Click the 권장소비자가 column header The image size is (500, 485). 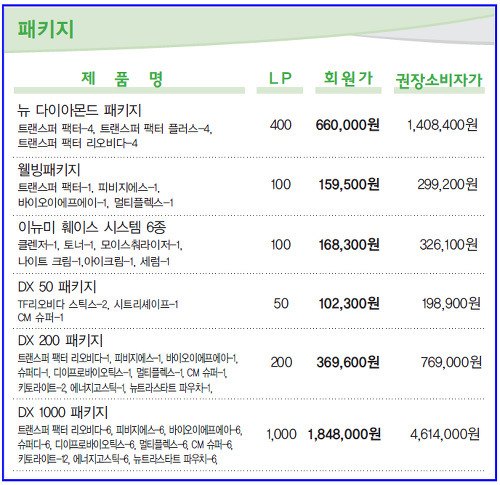coord(439,80)
